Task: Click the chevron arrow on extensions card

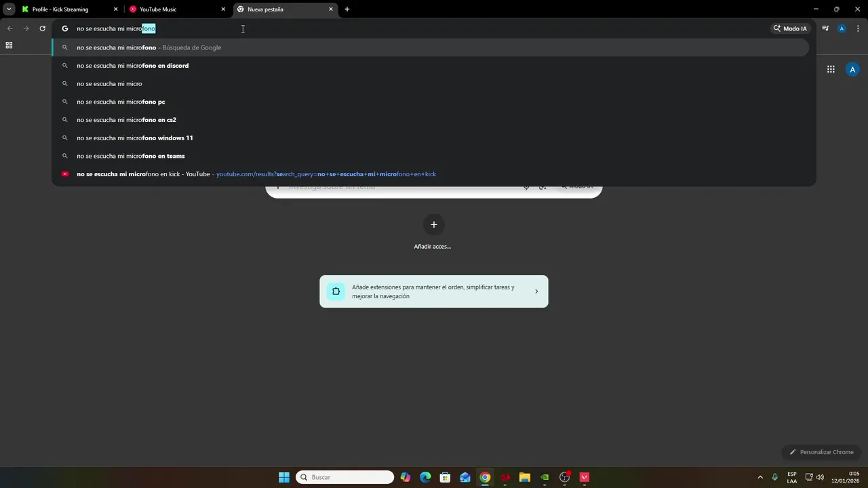Action: tap(536, 291)
